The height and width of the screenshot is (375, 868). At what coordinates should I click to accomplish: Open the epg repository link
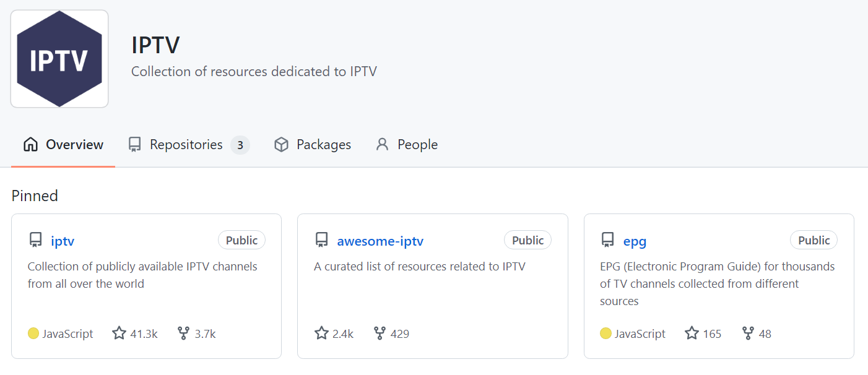[x=635, y=241]
